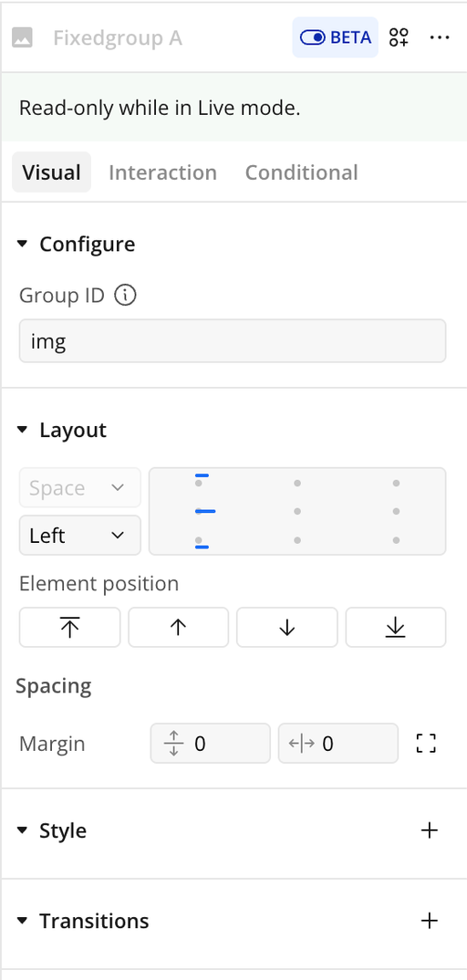The width and height of the screenshot is (467, 980).
Task: Open the add components grid icon
Action: 399,37
